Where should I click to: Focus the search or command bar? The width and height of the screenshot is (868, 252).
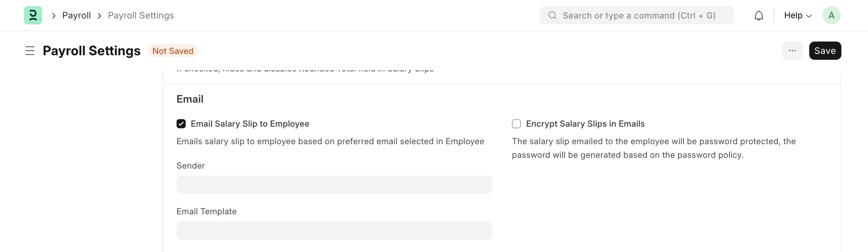click(x=639, y=15)
